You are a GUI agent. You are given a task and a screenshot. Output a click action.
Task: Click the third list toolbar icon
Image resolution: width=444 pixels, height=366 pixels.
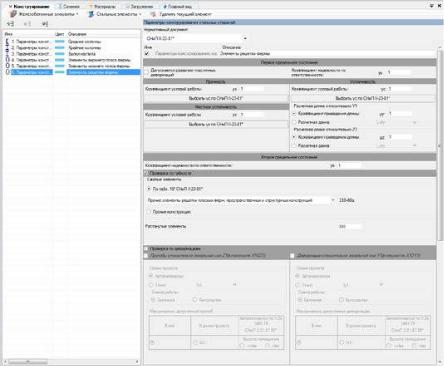(x=45, y=24)
